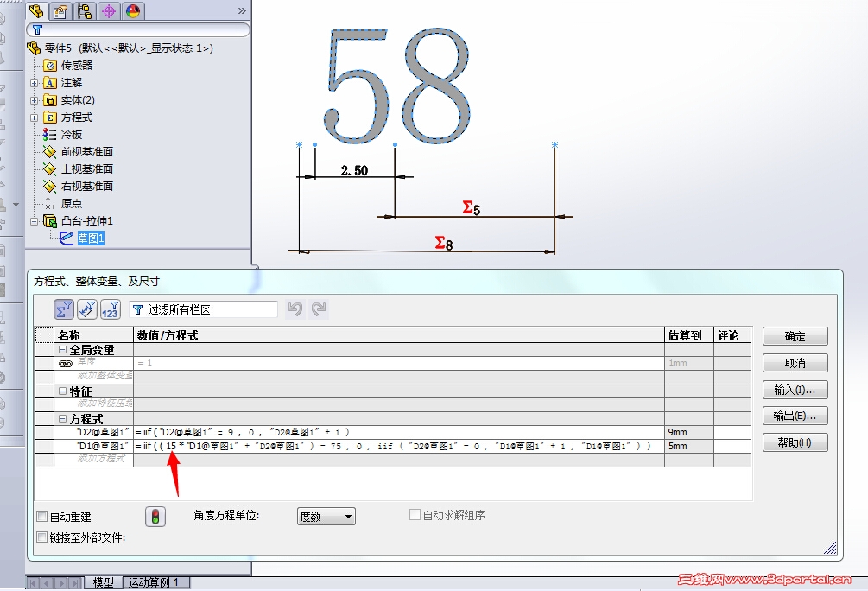Collapse the 特征 section
868x591 pixels.
tap(62, 391)
